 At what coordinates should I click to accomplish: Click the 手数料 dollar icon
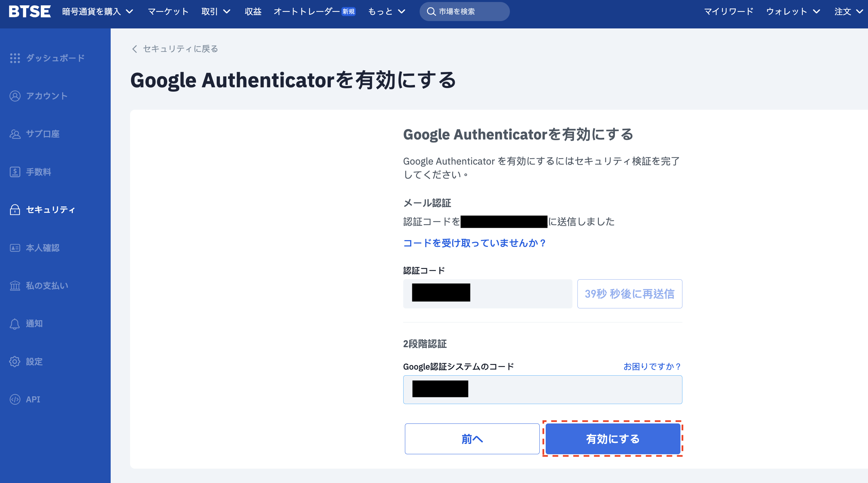(x=15, y=172)
